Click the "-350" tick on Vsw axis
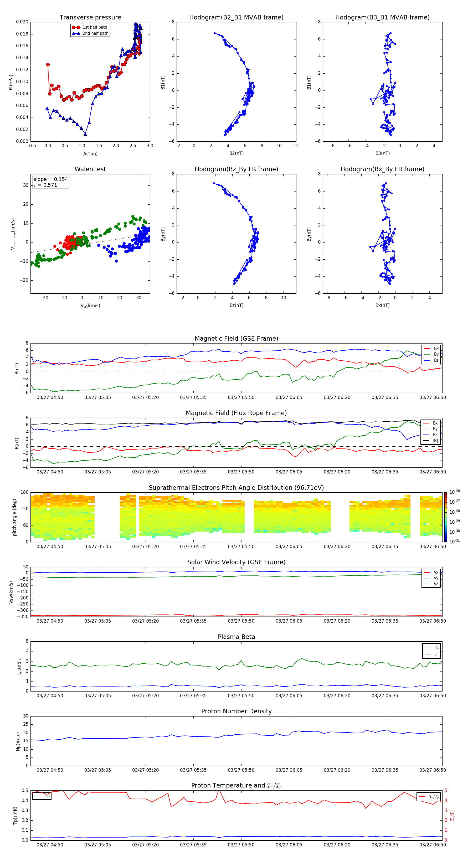 tap(23, 617)
